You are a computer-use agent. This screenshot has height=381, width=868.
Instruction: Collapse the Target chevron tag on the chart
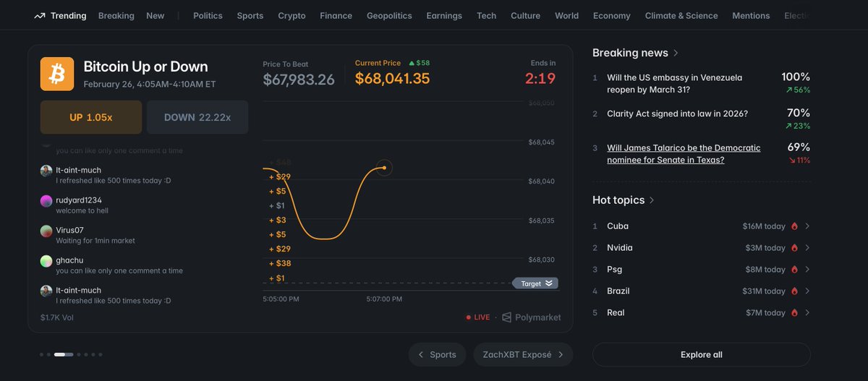536,283
